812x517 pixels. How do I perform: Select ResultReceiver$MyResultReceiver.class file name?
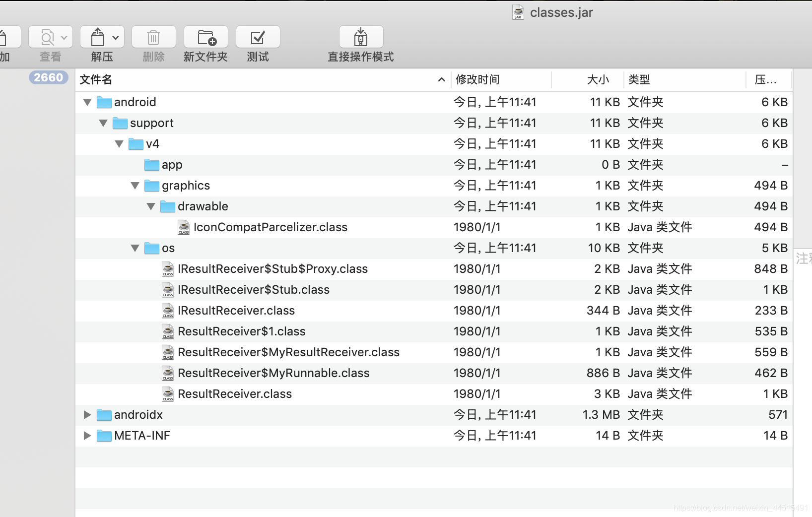pyautogui.click(x=288, y=352)
